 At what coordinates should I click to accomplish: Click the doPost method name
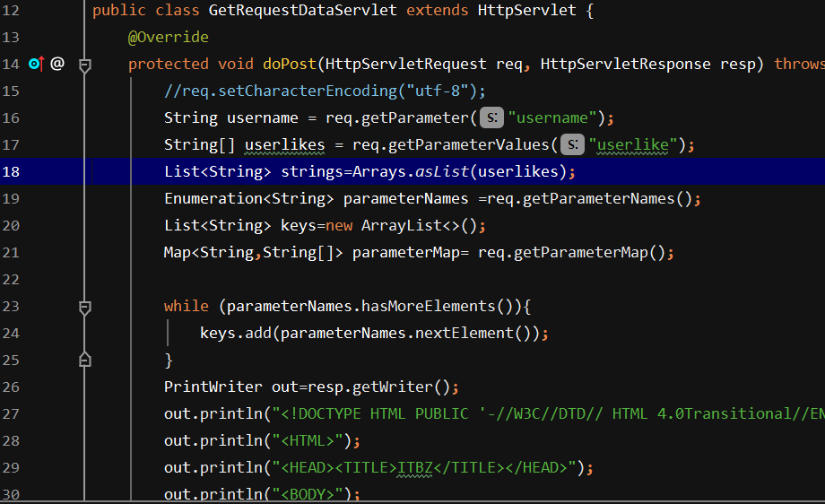tap(290, 64)
